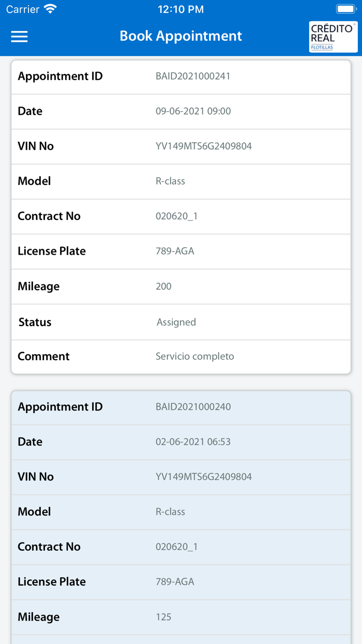
Task: Tap the Mileage 125 value
Action: click(x=163, y=617)
